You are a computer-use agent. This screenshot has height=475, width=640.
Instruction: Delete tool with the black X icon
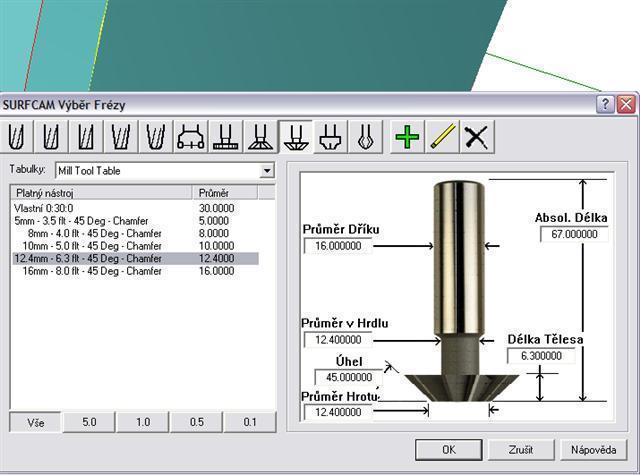tap(477, 137)
